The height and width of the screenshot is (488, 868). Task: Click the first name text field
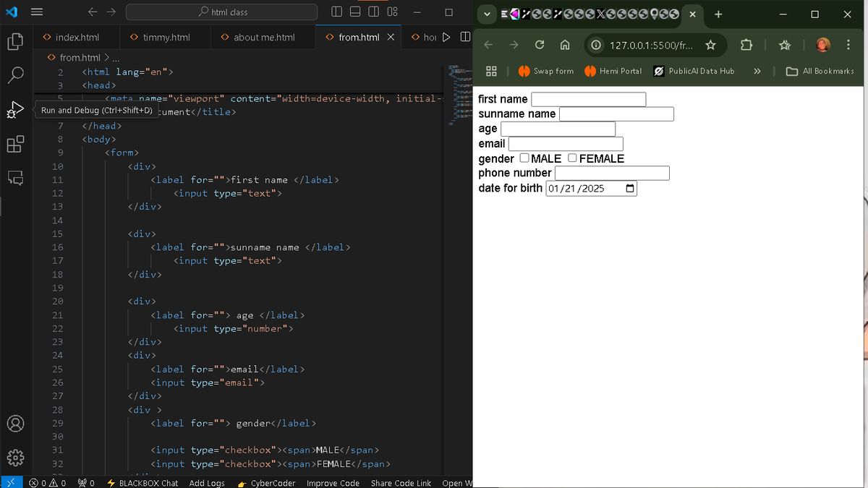(588, 99)
